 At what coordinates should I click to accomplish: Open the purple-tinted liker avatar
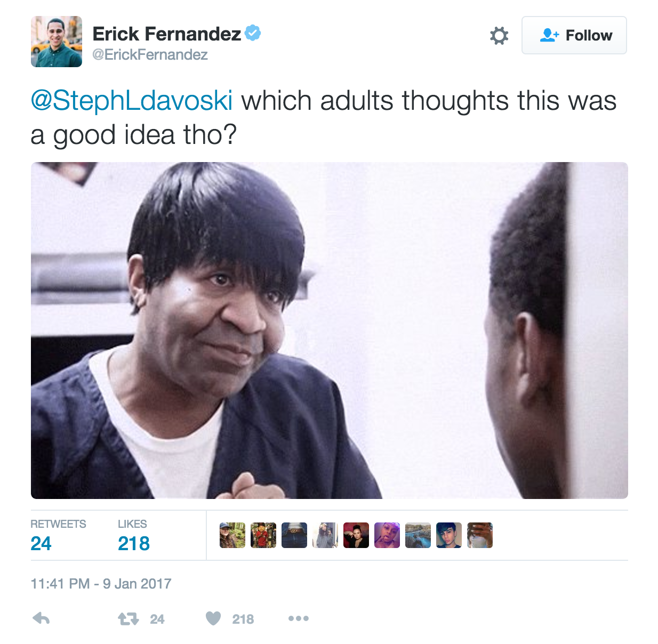coord(387,535)
